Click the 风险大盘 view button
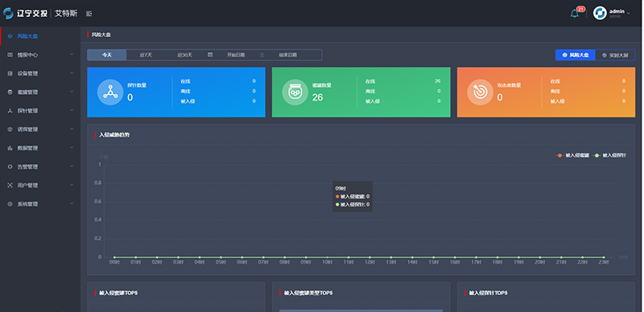Image resolution: width=644 pixels, height=312 pixels. pyautogui.click(x=575, y=55)
